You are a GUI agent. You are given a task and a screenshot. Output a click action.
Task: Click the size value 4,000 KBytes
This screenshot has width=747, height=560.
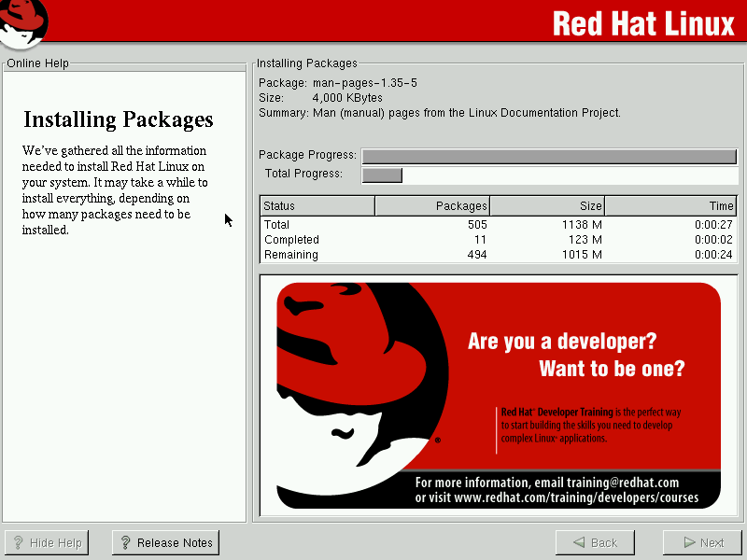(x=347, y=98)
